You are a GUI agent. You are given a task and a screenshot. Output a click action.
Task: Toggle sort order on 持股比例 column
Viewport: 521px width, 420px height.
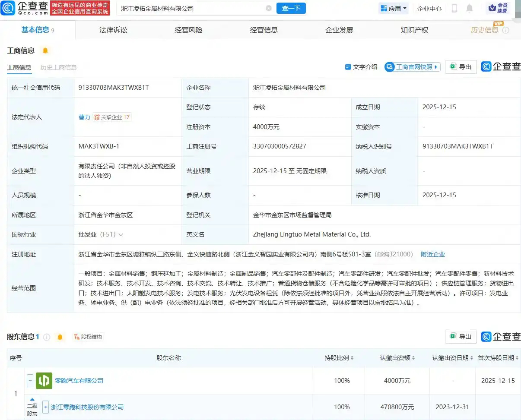352,358
